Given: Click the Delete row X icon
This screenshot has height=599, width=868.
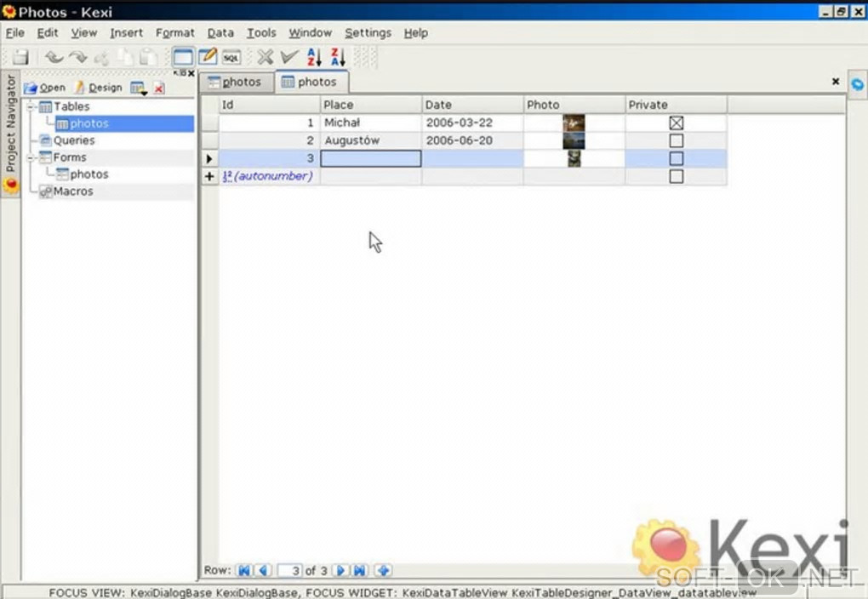Looking at the screenshot, I should click(266, 56).
